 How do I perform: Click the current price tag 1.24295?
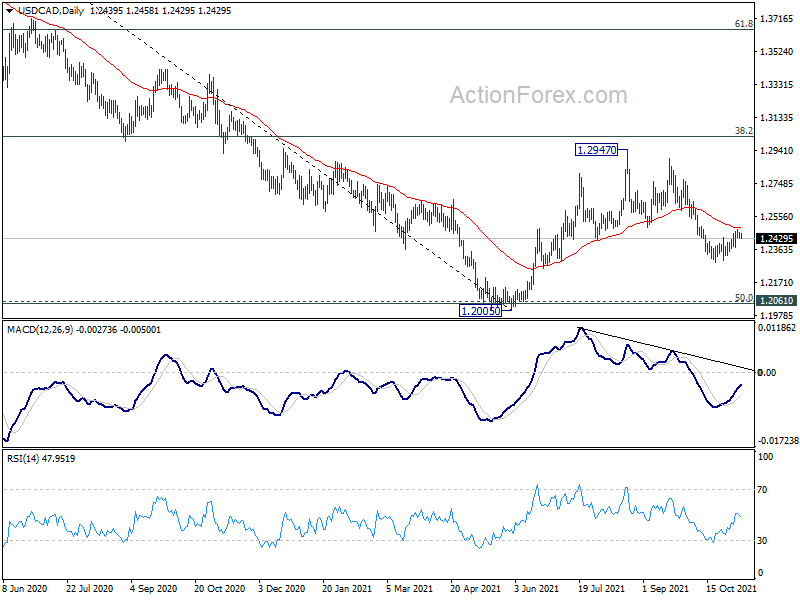point(776,239)
